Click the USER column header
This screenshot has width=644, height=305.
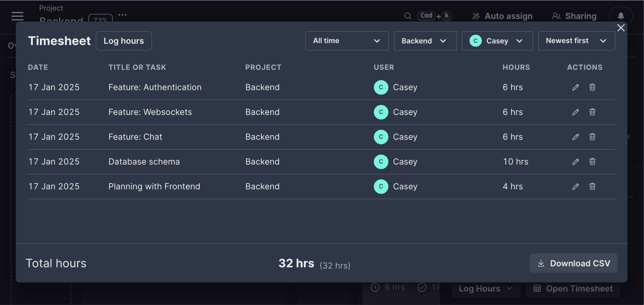tap(384, 67)
